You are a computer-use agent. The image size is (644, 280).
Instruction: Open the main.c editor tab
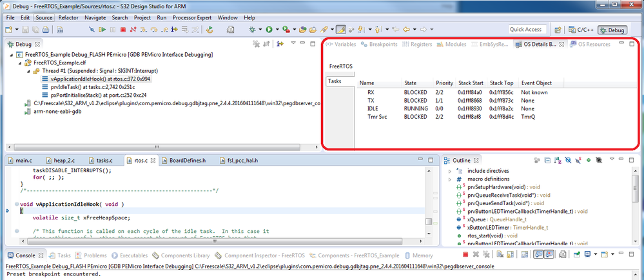pos(20,161)
